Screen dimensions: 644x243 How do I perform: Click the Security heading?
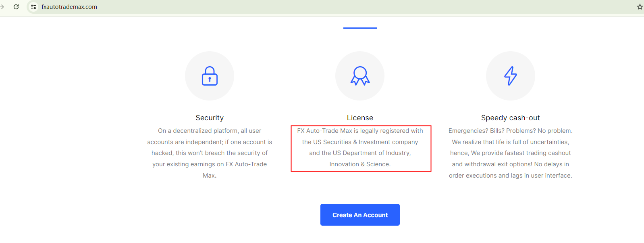pos(210,118)
